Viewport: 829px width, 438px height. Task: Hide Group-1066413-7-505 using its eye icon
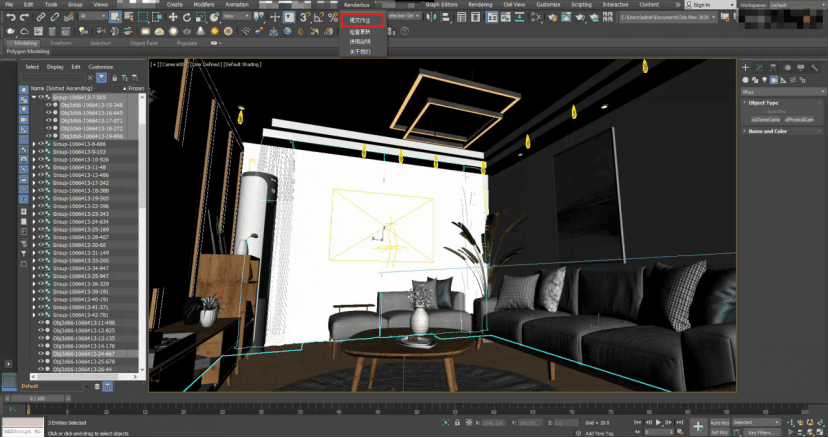[41, 98]
